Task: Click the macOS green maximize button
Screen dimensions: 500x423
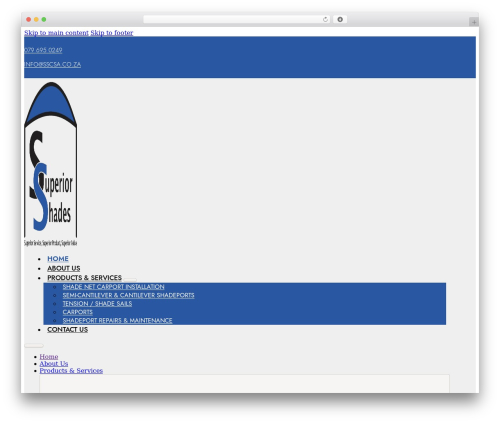Action: coord(44,20)
